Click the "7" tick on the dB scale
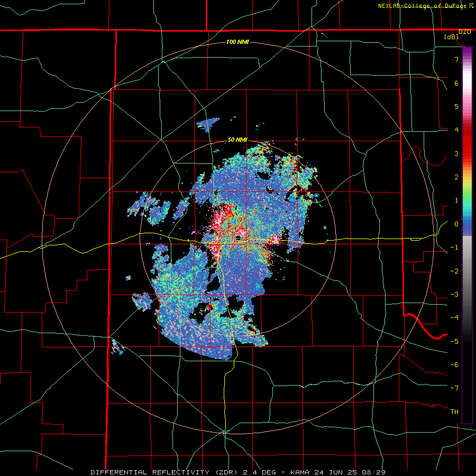 [x=456, y=59]
